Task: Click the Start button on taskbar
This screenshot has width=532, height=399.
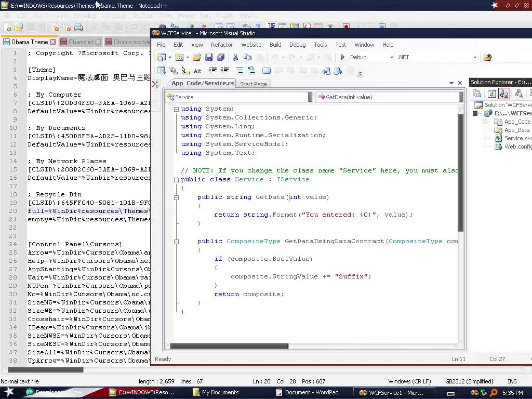Action: pos(9,392)
